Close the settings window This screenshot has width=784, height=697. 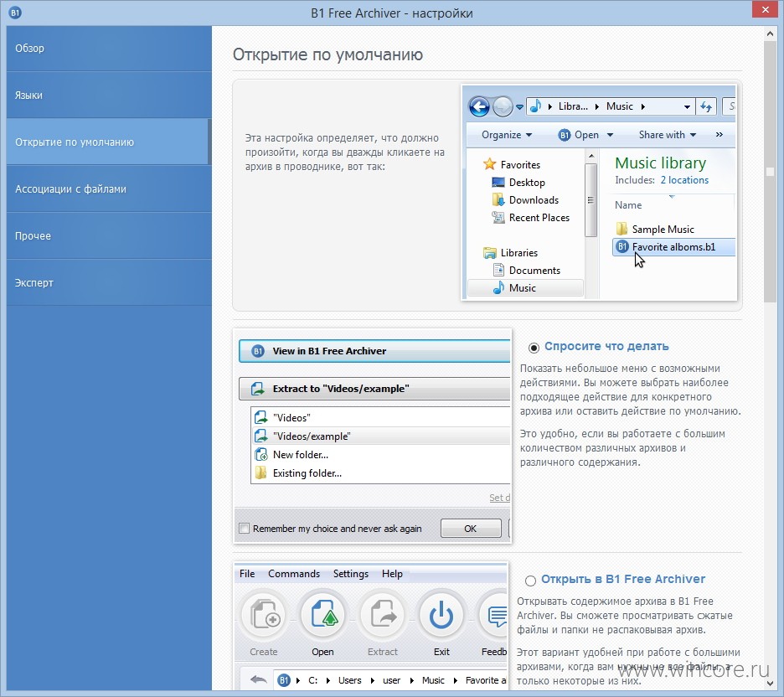coord(766,9)
